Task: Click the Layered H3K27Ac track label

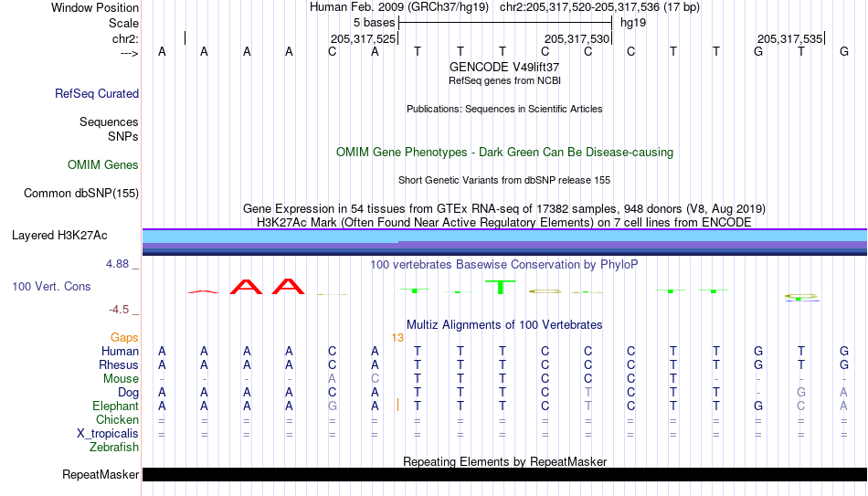Action: 59,236
